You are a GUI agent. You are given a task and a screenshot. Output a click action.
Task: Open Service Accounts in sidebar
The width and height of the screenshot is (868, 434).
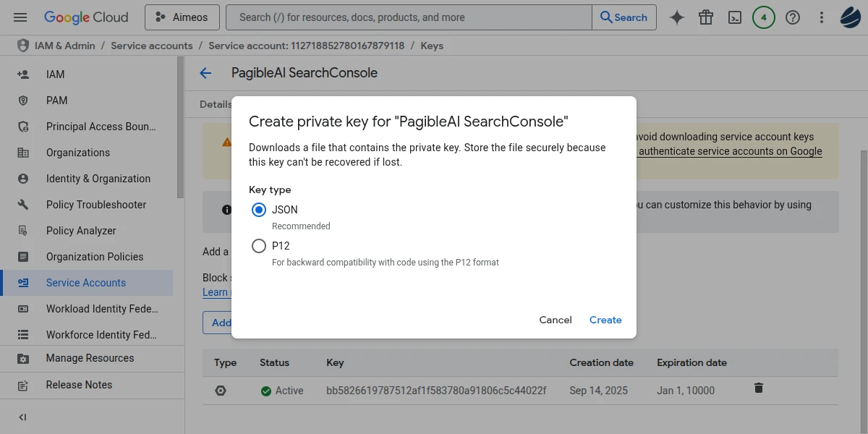click(86, 283)
